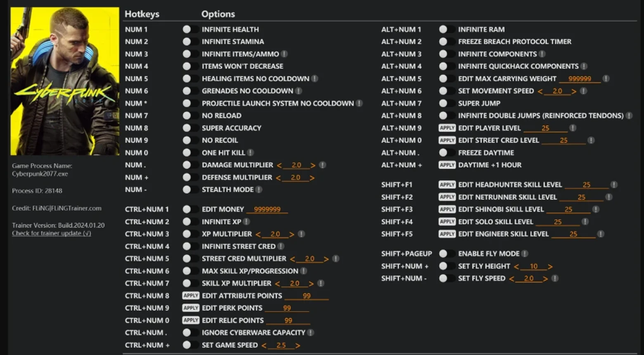Click info icon at end of XP Multiplier row
The height and width of the screenshot is (355, 644).
(301, 234)
